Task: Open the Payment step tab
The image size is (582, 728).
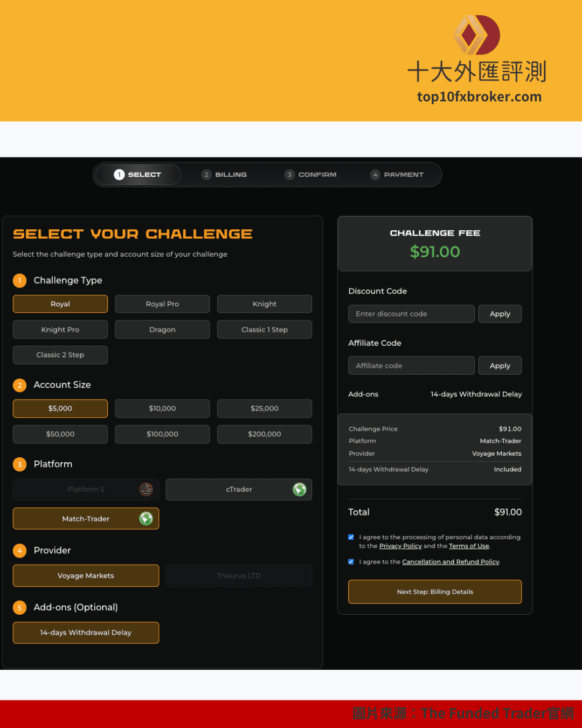Action: pos(397,175)
